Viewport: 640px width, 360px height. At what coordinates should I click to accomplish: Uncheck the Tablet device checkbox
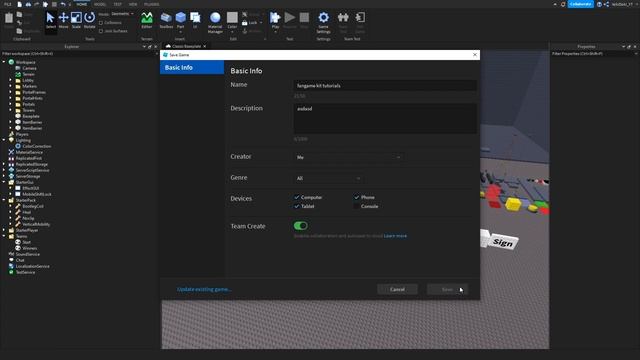[x=297, y=206]
